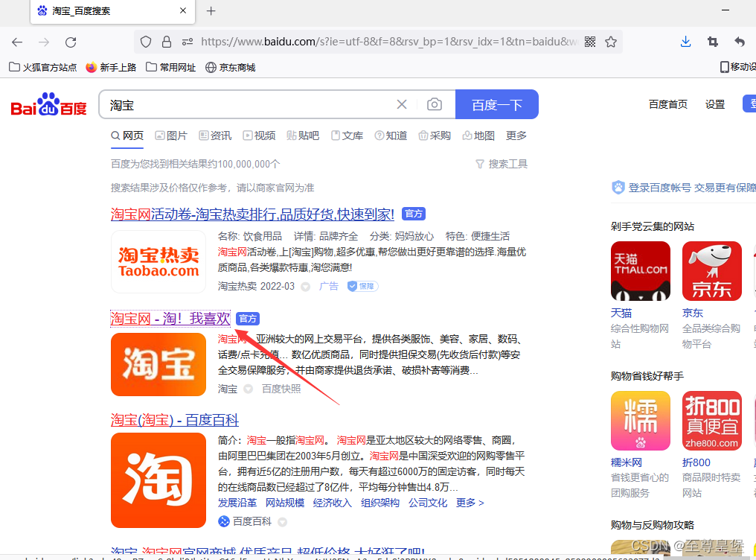
Task: Open the 百度快照 cached link
Action: pos(281,389)
